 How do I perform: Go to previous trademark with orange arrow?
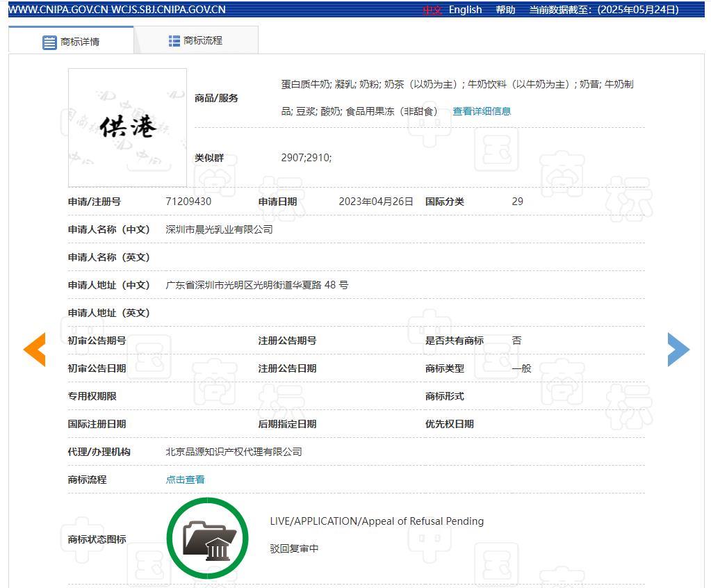(35, 349)
